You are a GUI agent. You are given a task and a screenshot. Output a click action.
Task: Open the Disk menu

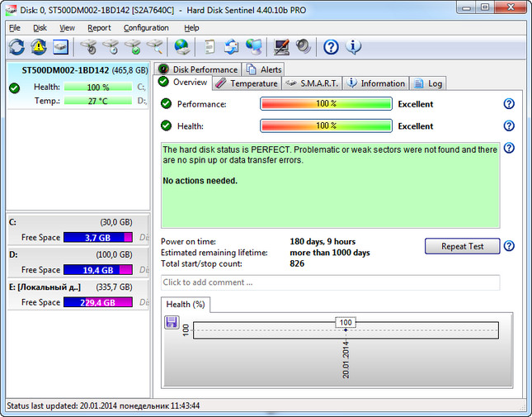pos(40,28)
